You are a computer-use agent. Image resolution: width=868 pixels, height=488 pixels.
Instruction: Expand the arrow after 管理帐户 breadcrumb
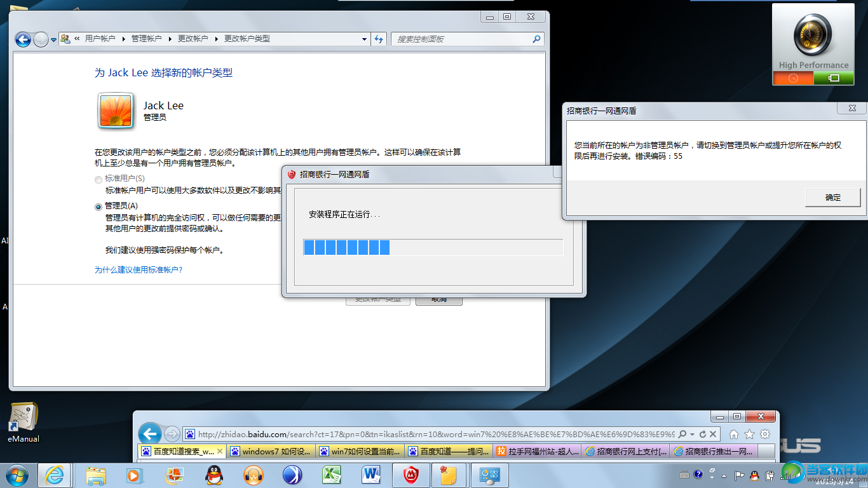point(170,39)
